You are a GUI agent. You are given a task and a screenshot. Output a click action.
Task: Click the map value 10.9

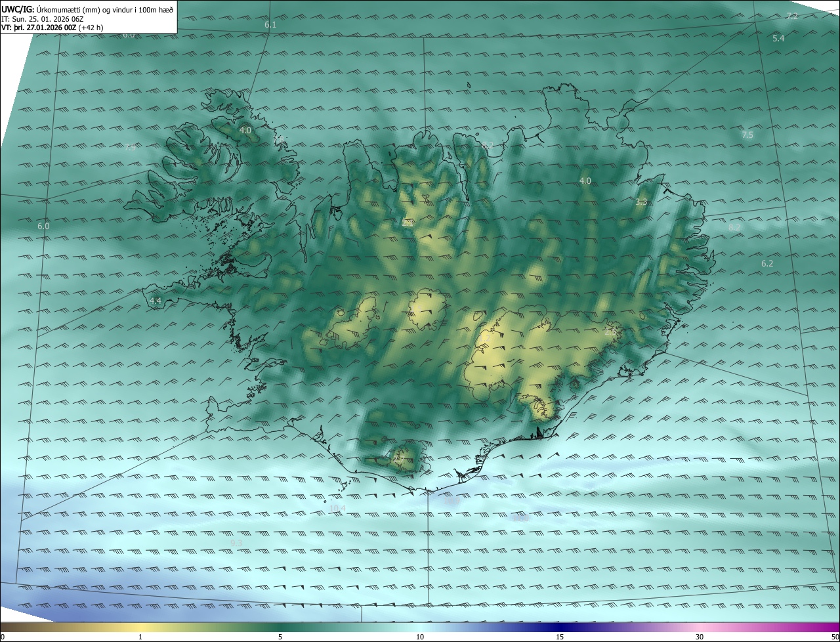click(452, 501)
